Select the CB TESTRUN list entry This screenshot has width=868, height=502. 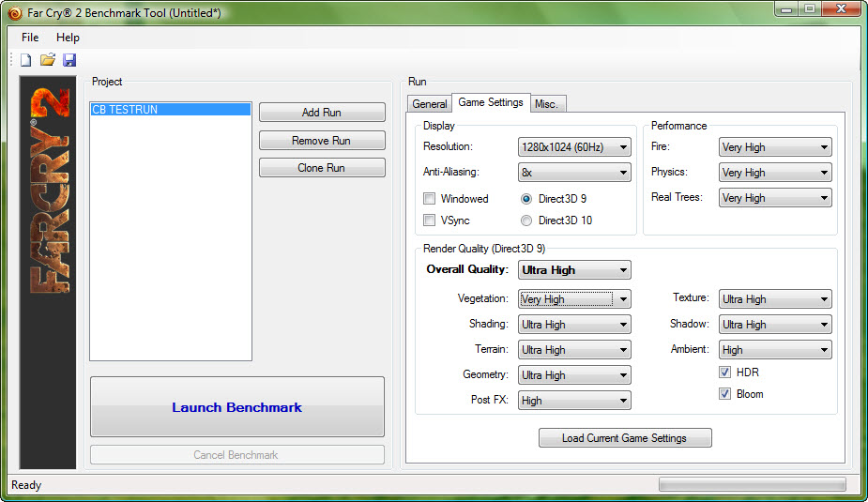coord(171,110)
